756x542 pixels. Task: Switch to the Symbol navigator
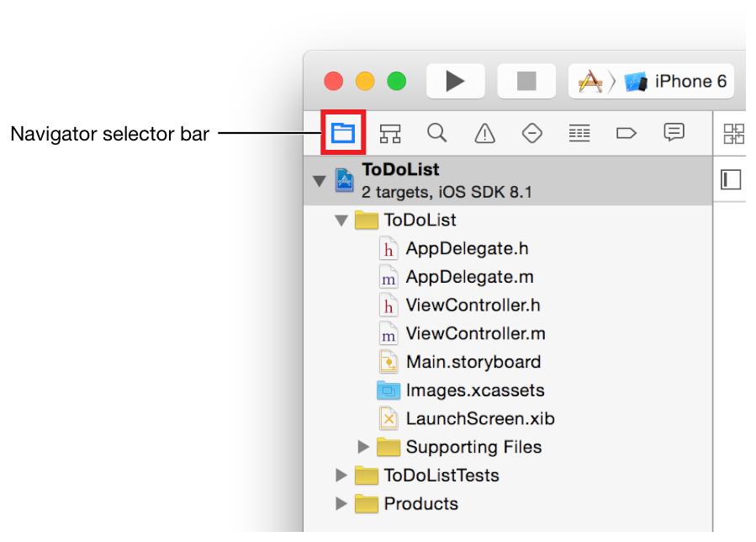pyautogui.click(x=390, y=133)
